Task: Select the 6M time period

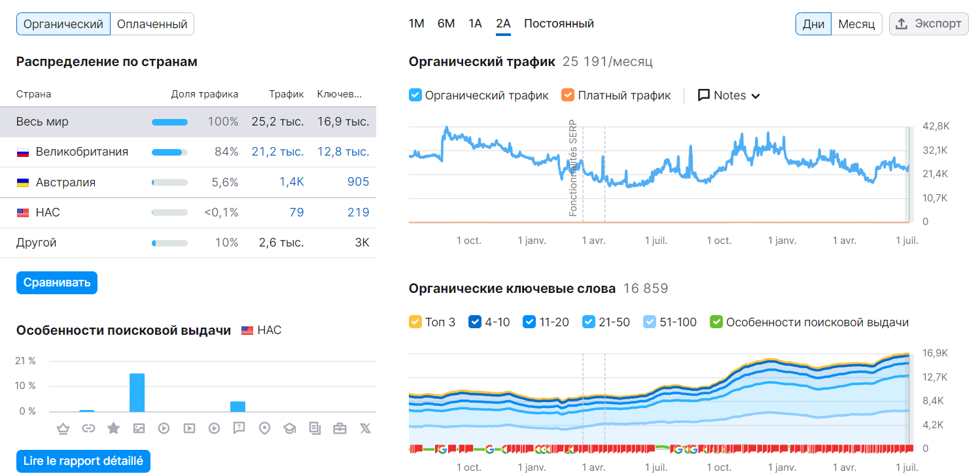Action: (x=446, y=23)
